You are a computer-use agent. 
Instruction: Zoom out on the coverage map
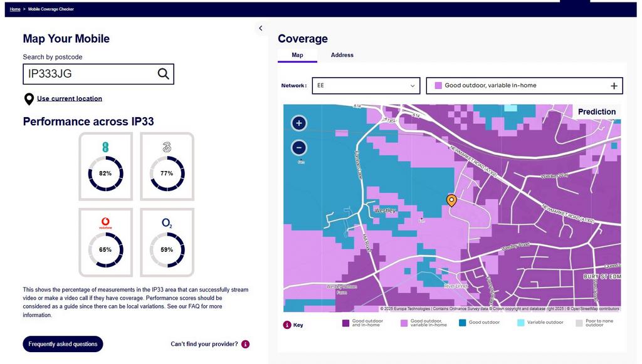pos(299,148)
